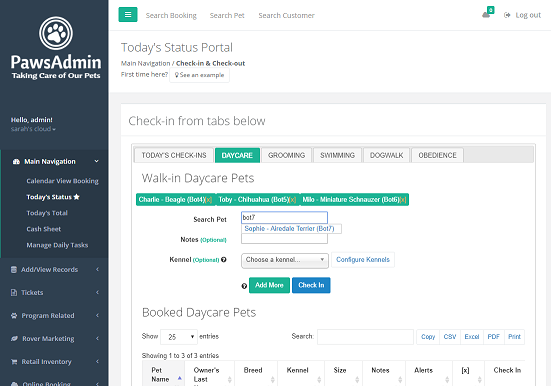
Task: Click the PawsAdmin paw logo
Action: coord(56,33)
